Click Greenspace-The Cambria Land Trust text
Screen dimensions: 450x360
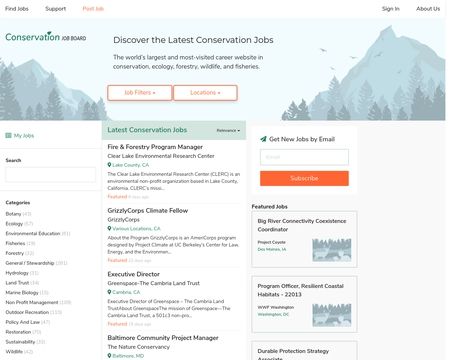pyautogui.click(x=153, y=283)
